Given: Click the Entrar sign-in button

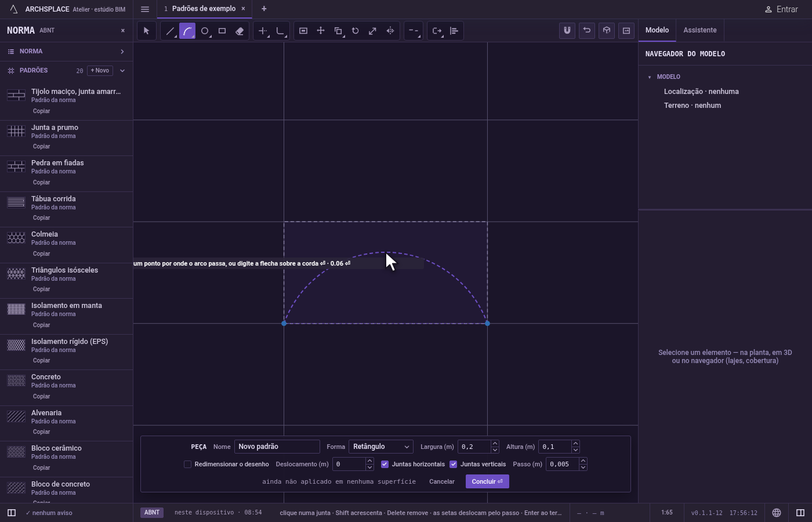Looking at the screenshot, I should (781, 9).
